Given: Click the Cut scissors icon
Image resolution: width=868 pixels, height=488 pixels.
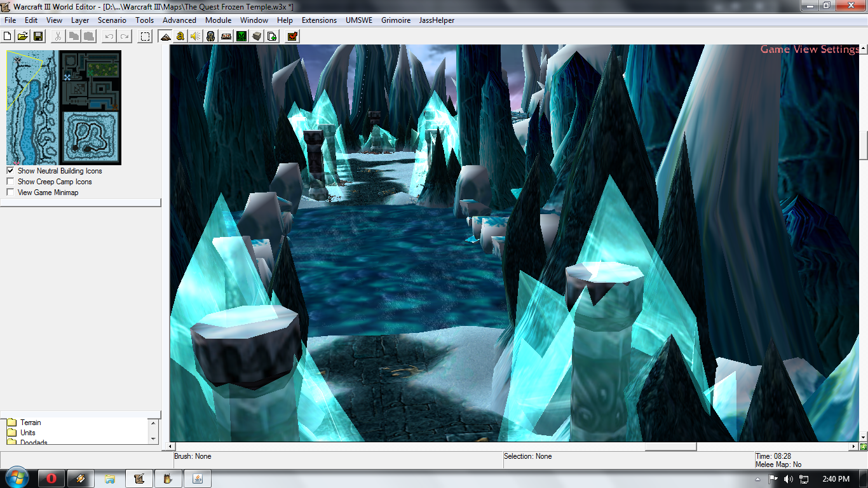Looking at the screenshot, I should click(58, 36).
